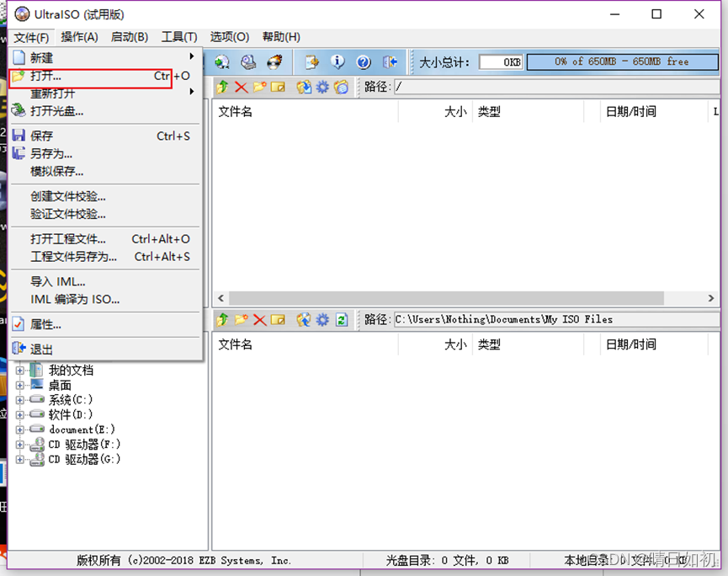Screen dimensions: 728x576
Task: Open the 启动(B) menu
Action: 130,37
